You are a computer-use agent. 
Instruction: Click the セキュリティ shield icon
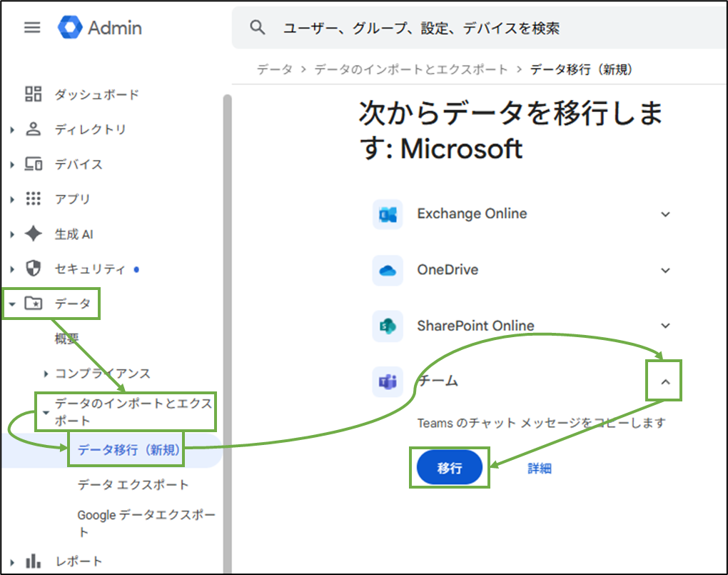point(34,268)
